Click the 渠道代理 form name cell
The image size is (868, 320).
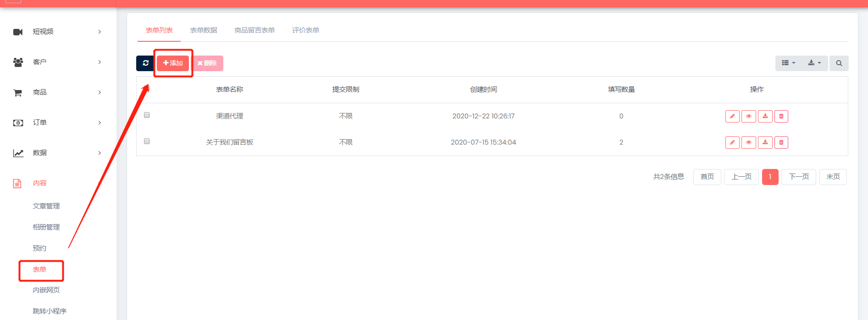point(230,116)
